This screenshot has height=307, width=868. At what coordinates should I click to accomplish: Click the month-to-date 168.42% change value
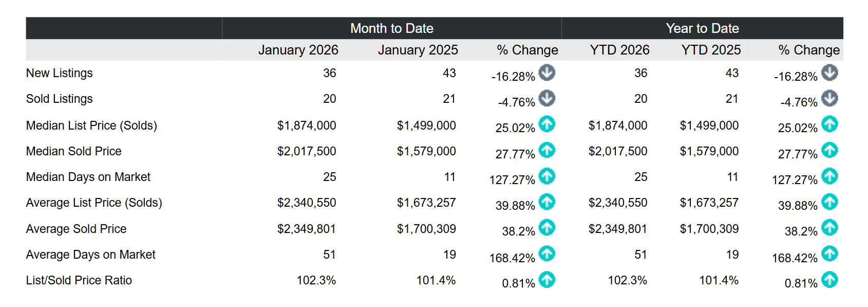tap(512, 258)
